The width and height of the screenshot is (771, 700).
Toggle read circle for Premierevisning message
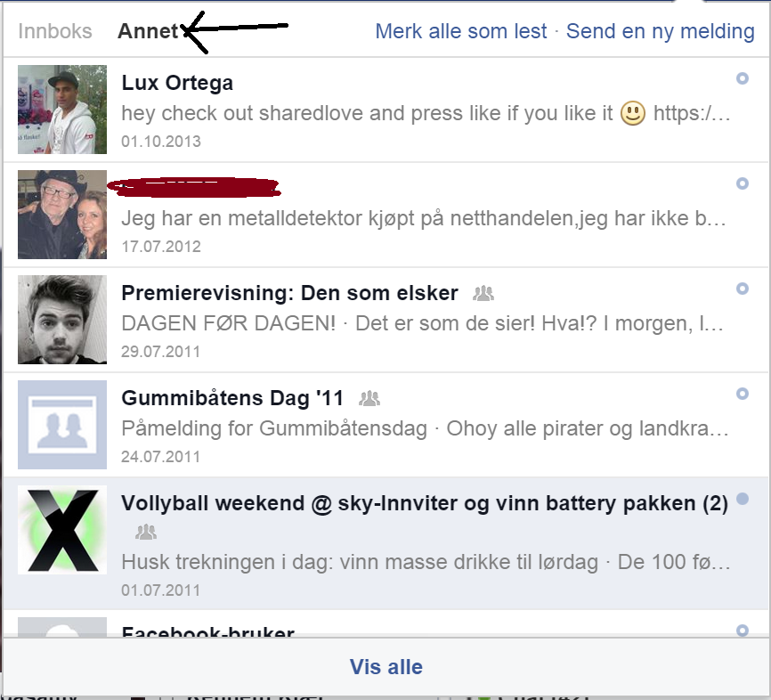point(742,289)
